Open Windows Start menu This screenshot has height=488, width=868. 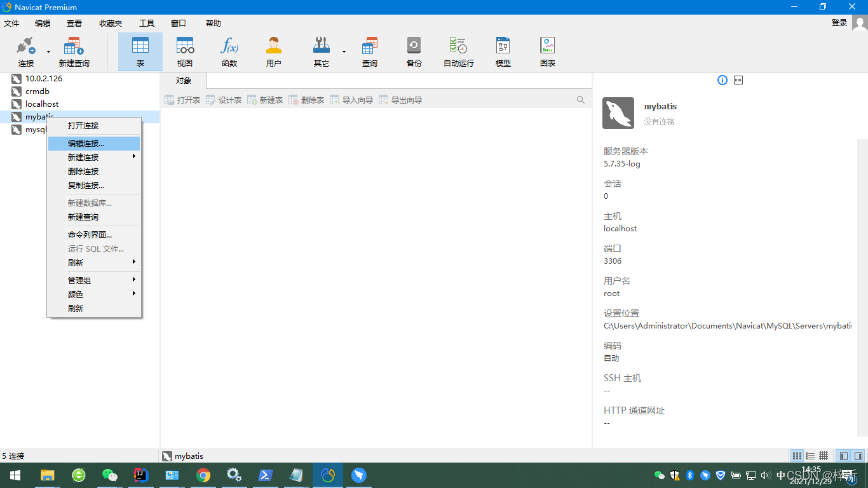[x=15, y=475]
